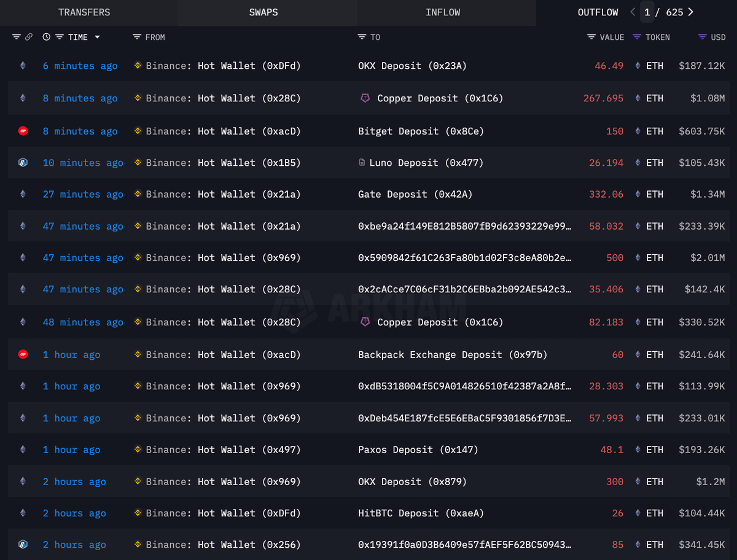Viewport: 737px width, 560px height.
Task: Select the OUTFLOW tab
Action: coord(598,12)
